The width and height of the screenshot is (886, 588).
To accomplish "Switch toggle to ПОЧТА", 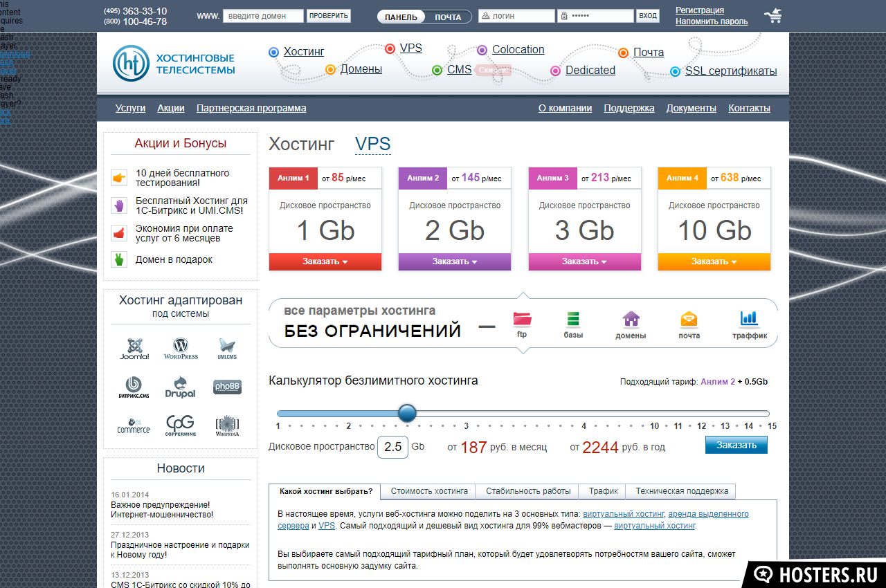I will pyautogui.click(x=448, y=17).
